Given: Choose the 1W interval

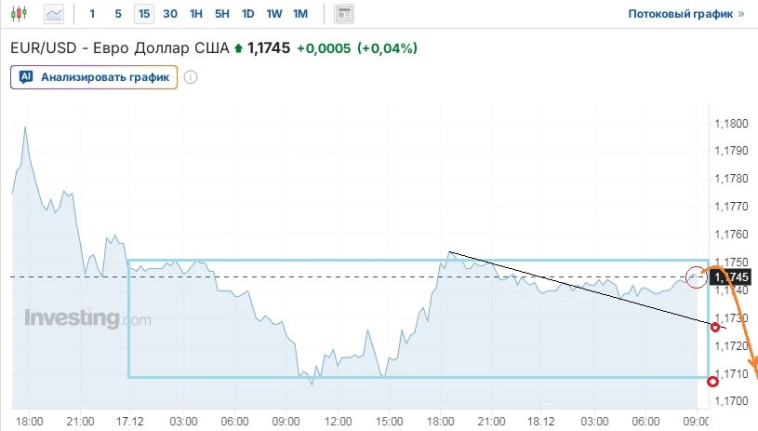Looking at the screenshot, I should (274, 14).
